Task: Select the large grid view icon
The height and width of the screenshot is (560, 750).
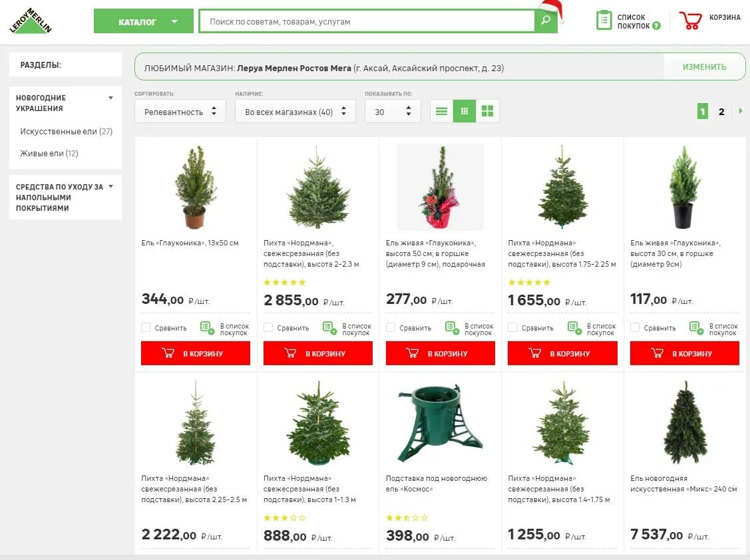Action: [x=487, y=112]
